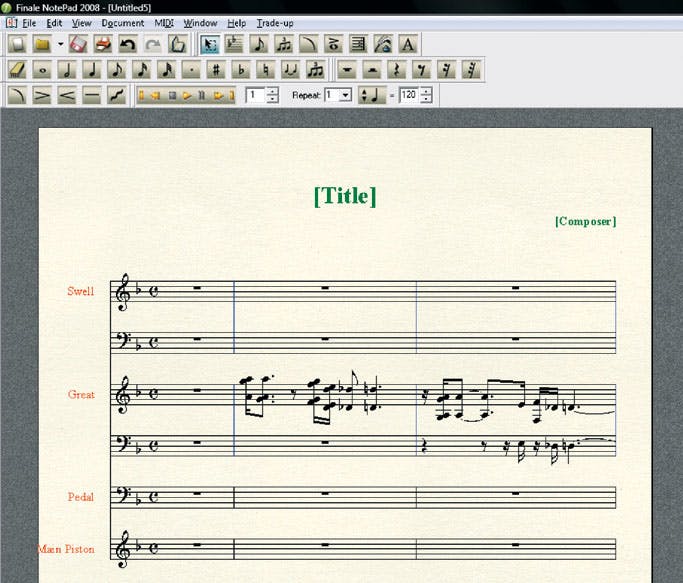Select the Tuplet tool in main palette
Viewport: 683px width, 583px height.
click(x=284, y=44)
